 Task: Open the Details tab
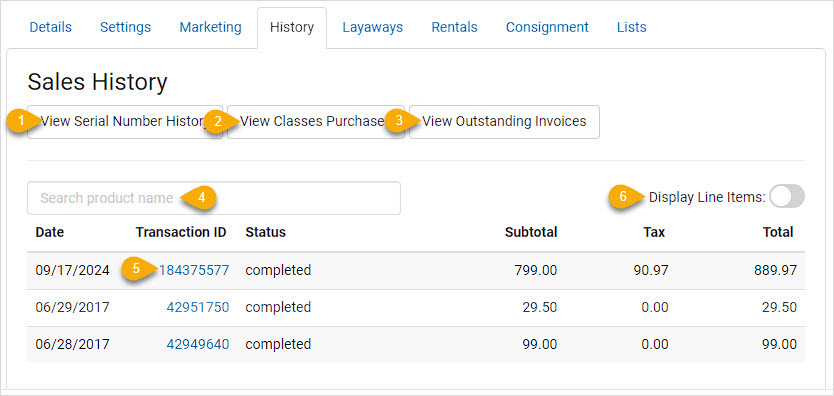pos(51,27)
